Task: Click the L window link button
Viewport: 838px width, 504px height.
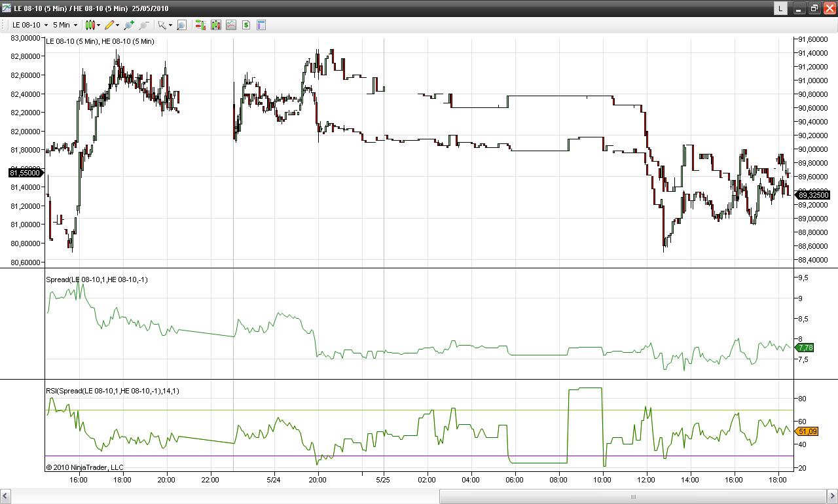Action: point(780,8)
